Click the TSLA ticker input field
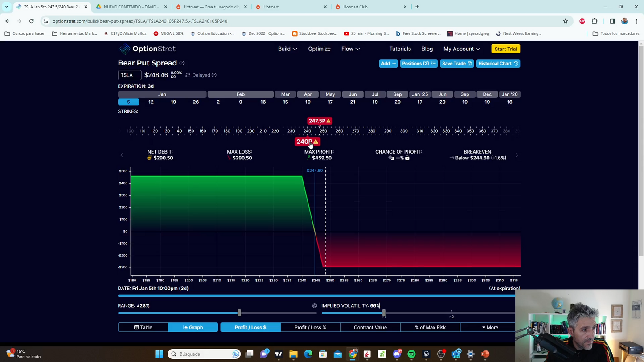644x362 pixels. pos(129,75)
